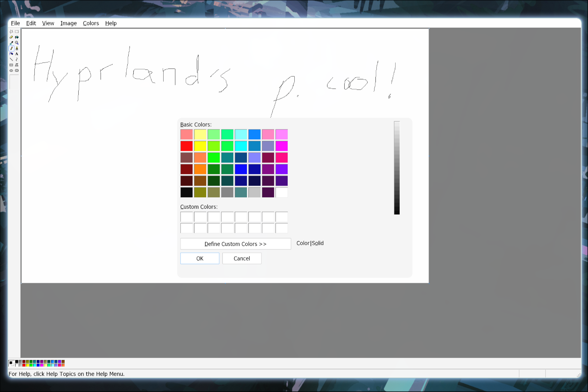Select the Eraser tool
Screen dimensions: 588x392
[x=11, y=37]
